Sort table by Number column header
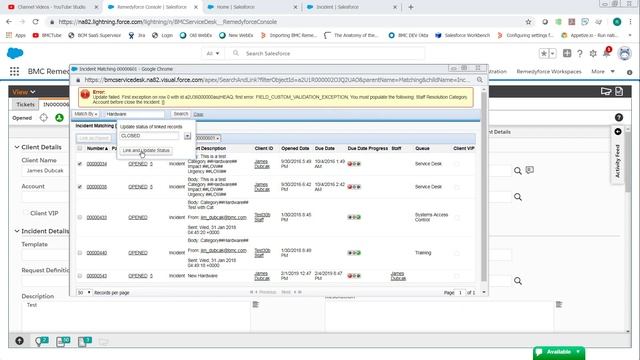Screen dimensions: 640x360 (x=97, y=148)
